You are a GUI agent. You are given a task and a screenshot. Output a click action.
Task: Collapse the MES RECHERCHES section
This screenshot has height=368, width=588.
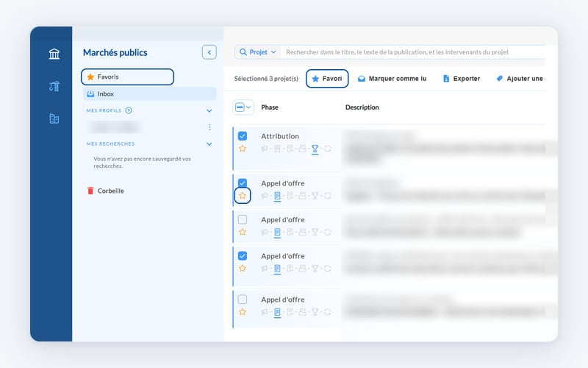209,144
